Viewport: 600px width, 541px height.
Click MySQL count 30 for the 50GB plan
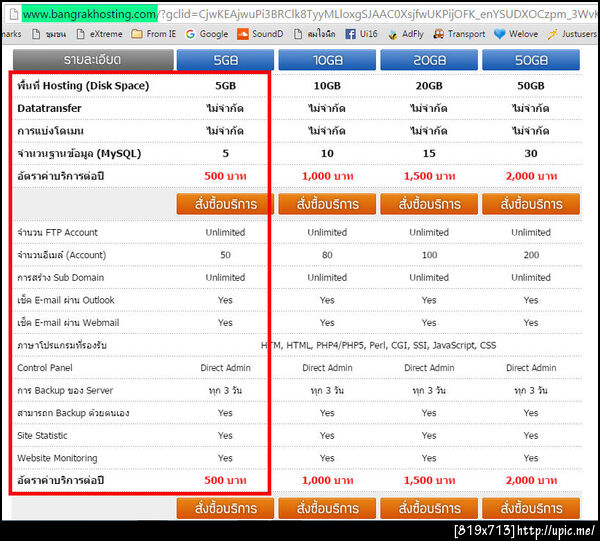pyautogui.click(x=531, y=153)
